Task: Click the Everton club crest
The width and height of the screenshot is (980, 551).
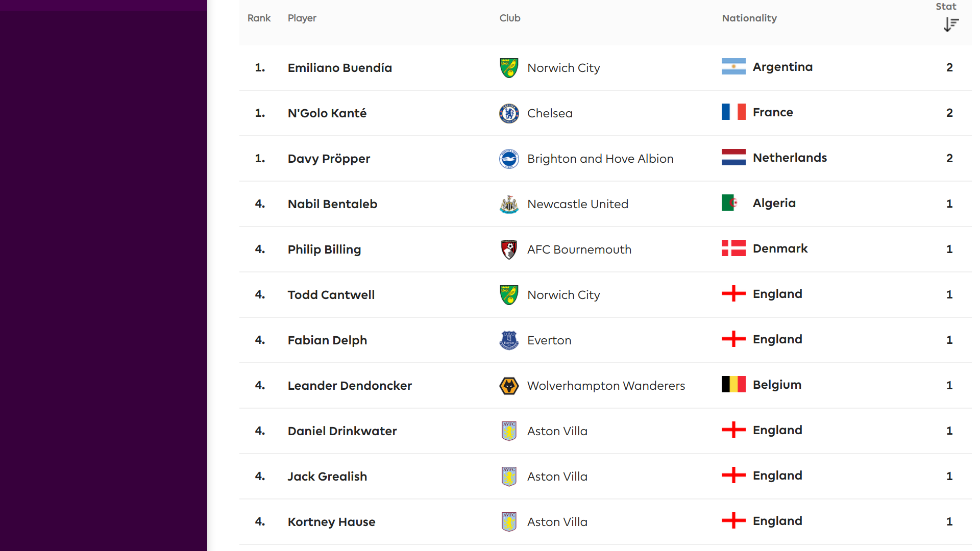Action: point(509,340)
